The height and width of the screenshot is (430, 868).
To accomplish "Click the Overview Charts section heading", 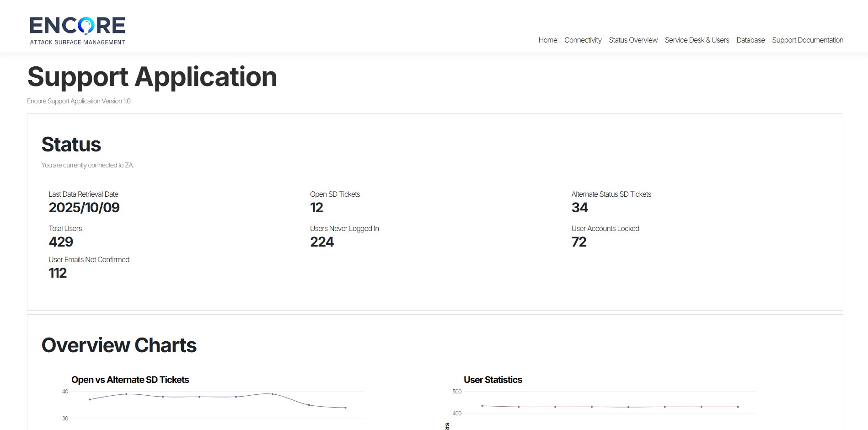I will pos(119,345).
